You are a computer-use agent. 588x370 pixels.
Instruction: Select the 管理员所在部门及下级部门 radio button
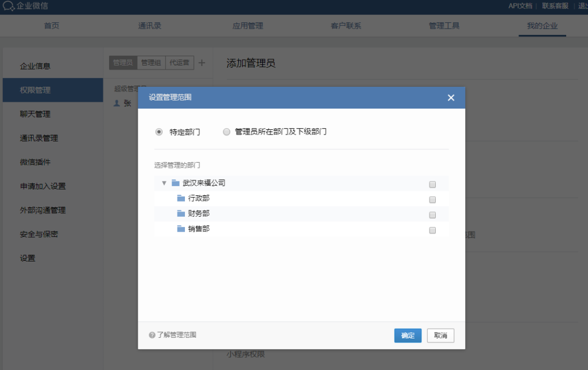[227, 132]
